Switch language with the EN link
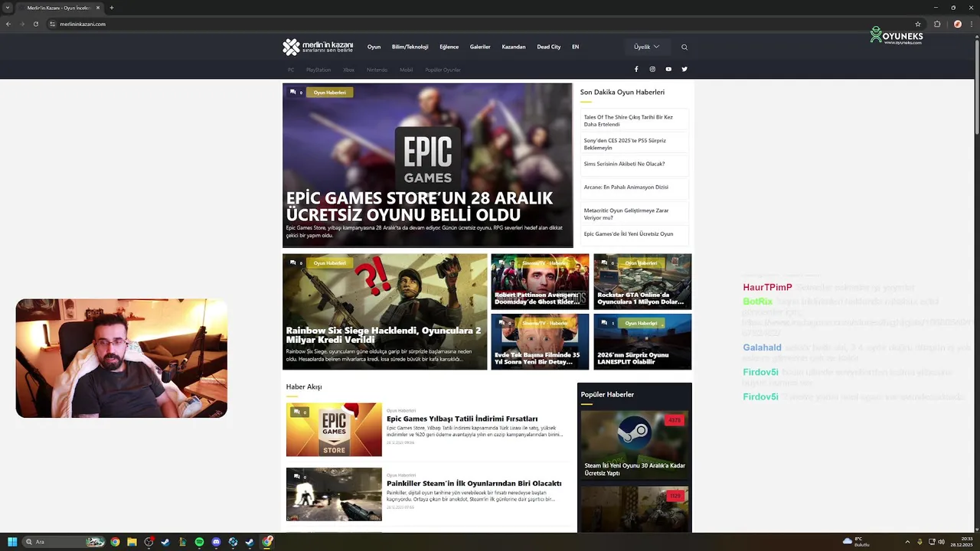980x551 pixels. pyautogui.click(x=576, y=47)
